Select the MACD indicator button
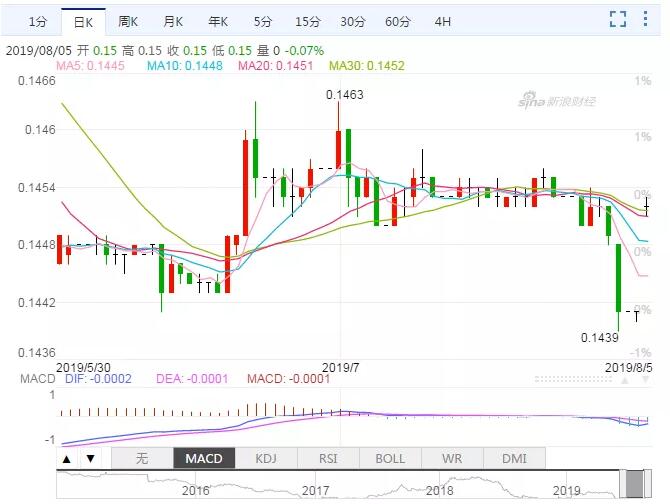This screenshot has width=670, height=504. click(204, 458)
